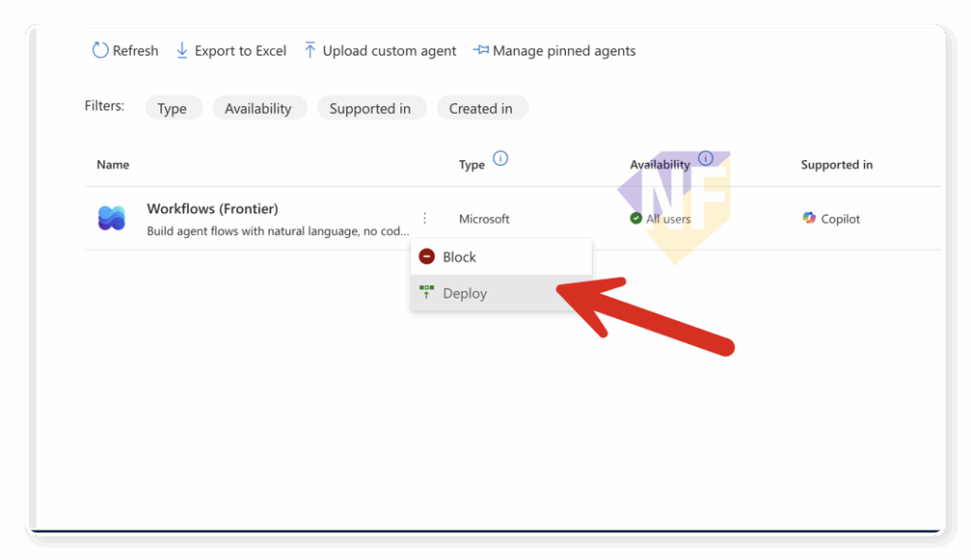Click the info icon beside Availability header
The image size is (971, 560).
(705, 158)
